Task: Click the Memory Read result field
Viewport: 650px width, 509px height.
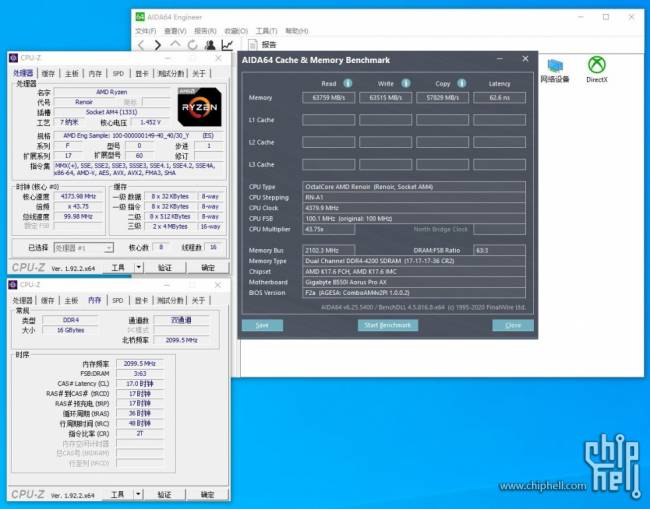Action: tap(329, 98)
